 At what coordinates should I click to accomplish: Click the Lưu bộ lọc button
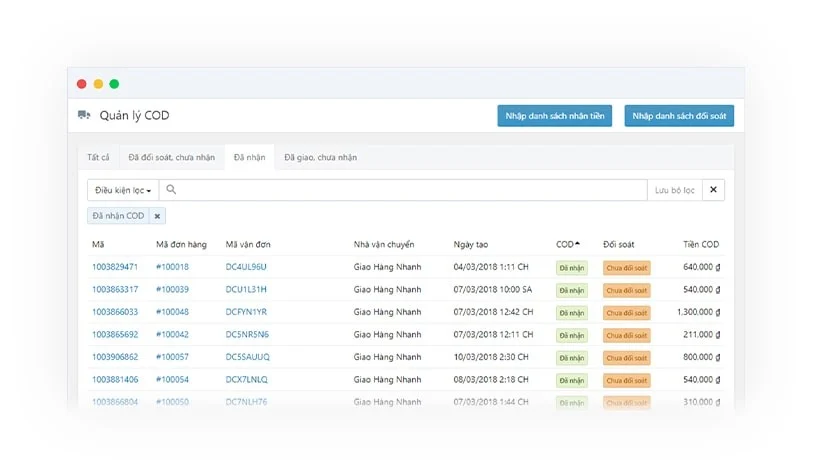click(675, 190)
